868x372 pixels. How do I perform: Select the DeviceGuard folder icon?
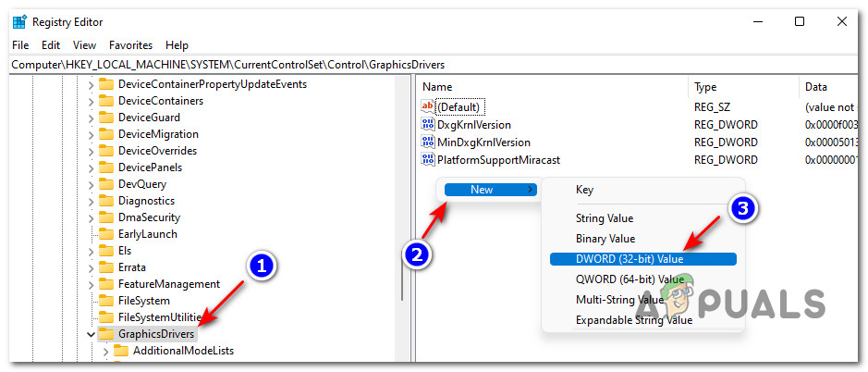click(x=106, y=118)
